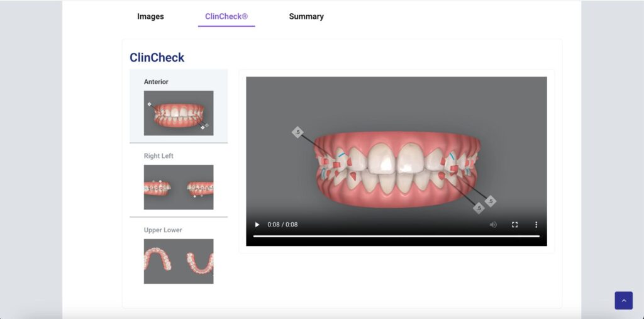This screenshot has width=644, height=319.
Task: Open the Summary tab
Action: (306, 16)
